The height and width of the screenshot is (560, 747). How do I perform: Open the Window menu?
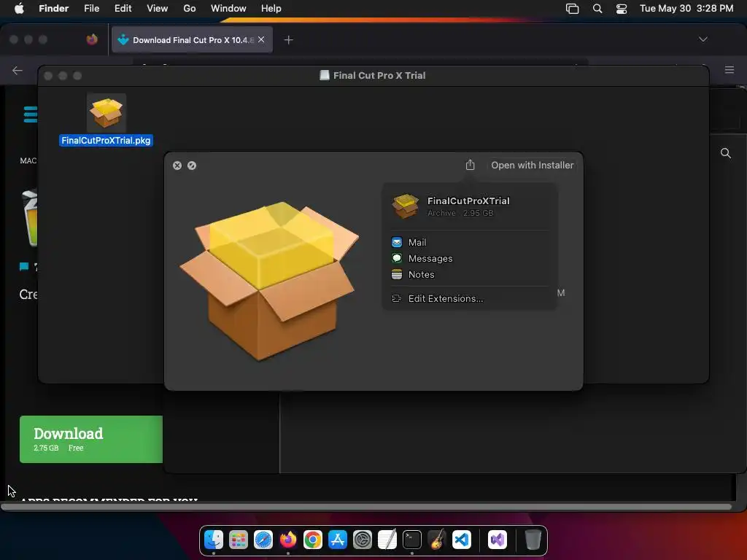pyautogui.click(x=228, y=8)
